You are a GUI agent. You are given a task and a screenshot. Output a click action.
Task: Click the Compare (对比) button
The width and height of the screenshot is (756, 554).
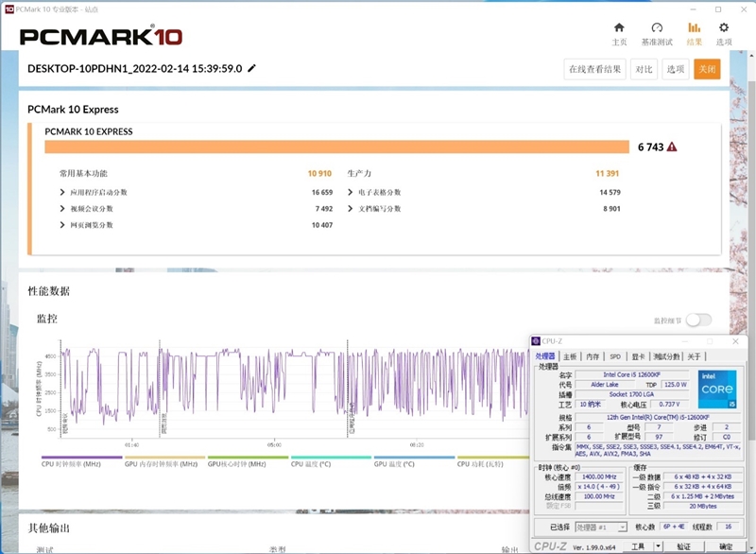[644, 69]
